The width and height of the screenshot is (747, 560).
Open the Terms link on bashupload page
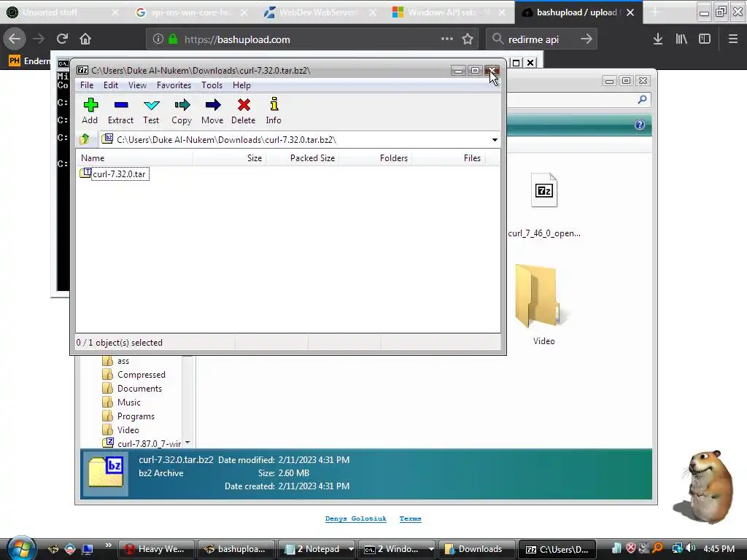tap(410, 518)
